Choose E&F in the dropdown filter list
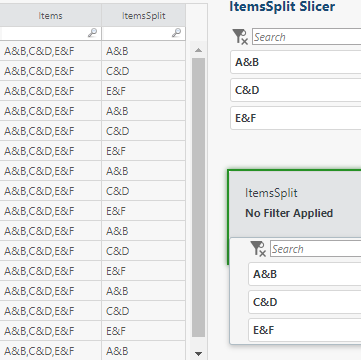The height and width of the screenshot is (360, 361). coord(305,330)
